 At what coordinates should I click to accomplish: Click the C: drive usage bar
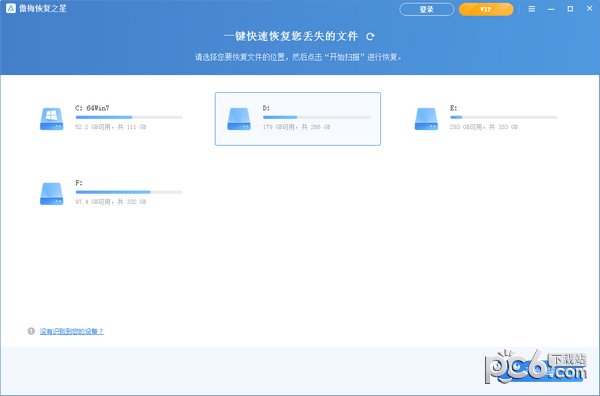[129, 117]
